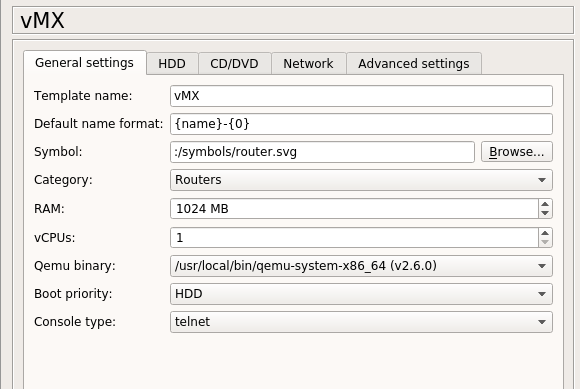Open the CD/DVD tab
This screenshot has height=389, width=580.
coord(235,64)
